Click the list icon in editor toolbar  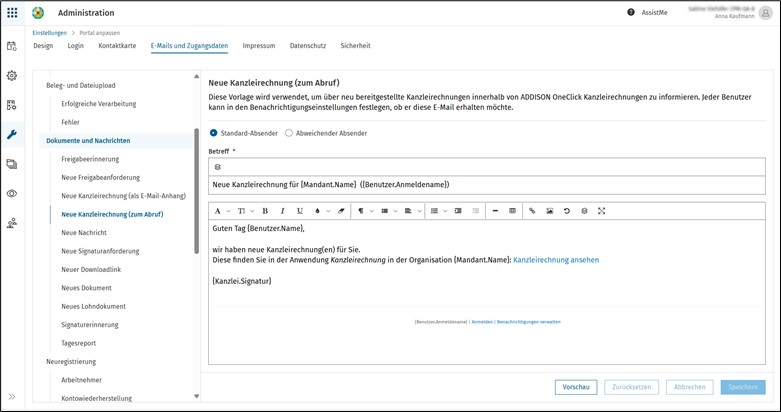(434, 211)
